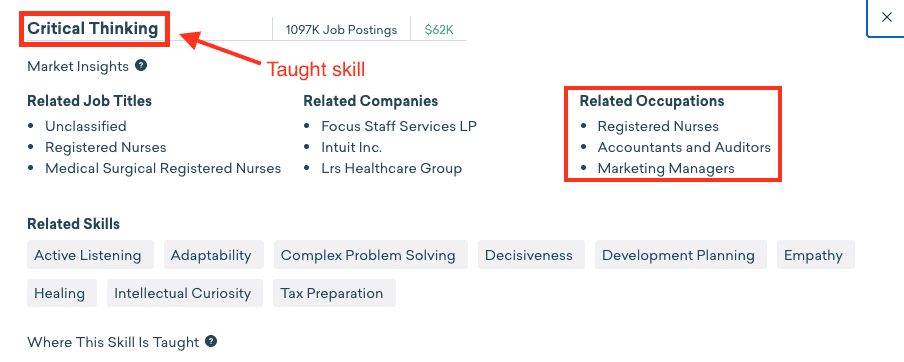Pick the Decisiveness skill tag
Screen dimensions: 904x362
tap(531, 255)
